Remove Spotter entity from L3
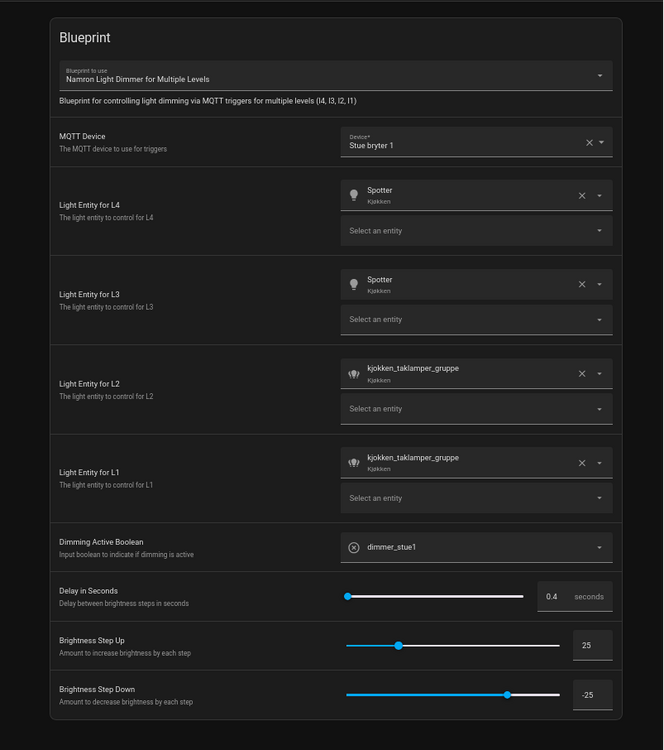This screenshot has width=664, height=750. [582, 285]
